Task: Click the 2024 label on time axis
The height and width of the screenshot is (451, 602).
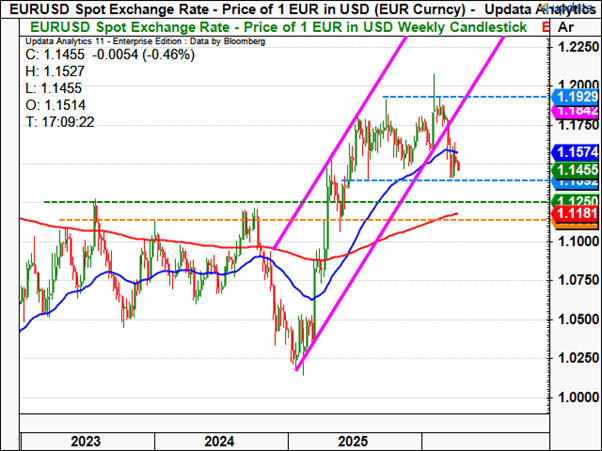Action: [x=220, y=440]
